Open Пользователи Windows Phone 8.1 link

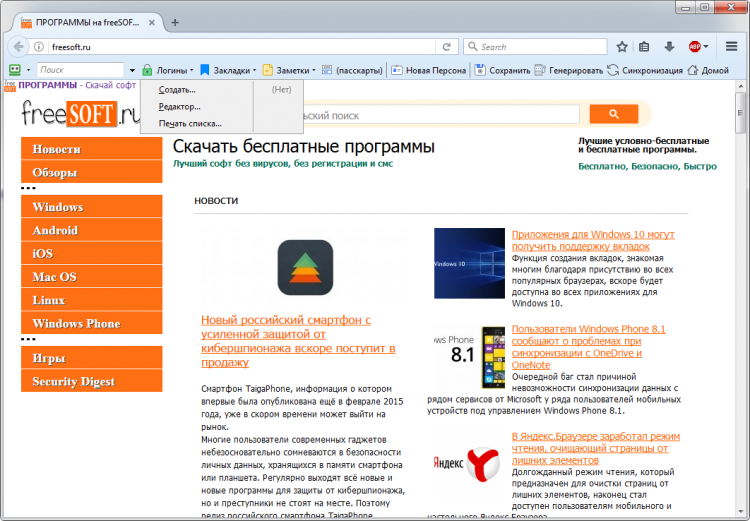tap(588, 347)
